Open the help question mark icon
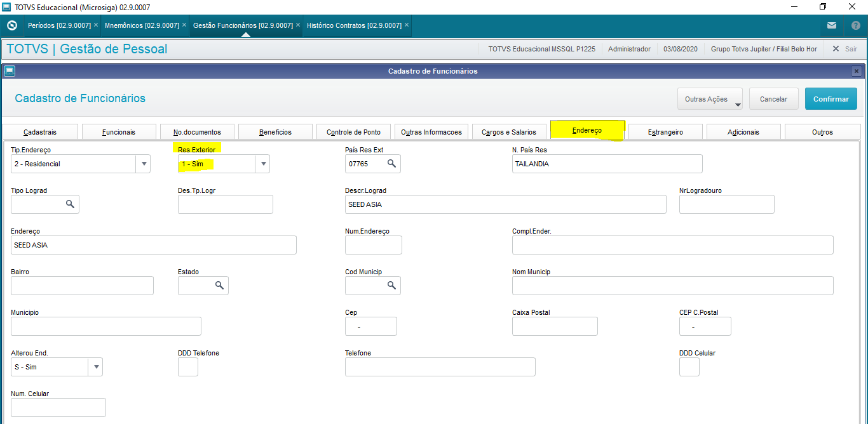 point(855,25)
